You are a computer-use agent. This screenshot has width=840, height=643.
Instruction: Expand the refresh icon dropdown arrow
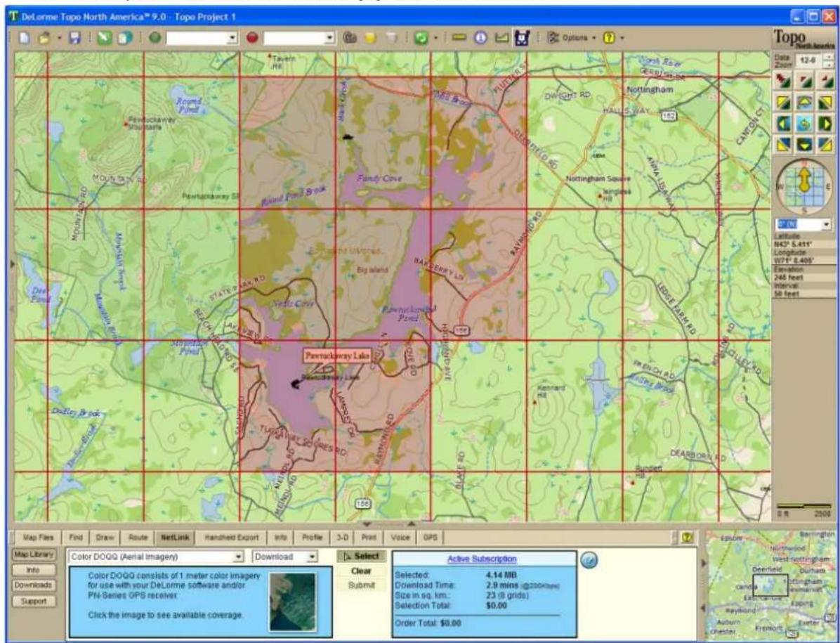point(435,39)
